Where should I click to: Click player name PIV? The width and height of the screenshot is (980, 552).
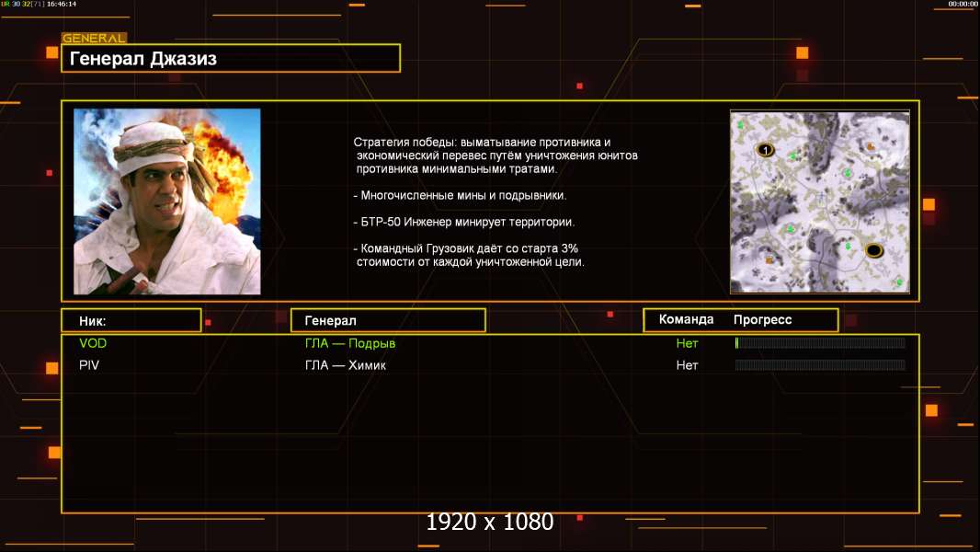[x=89, y=365]
